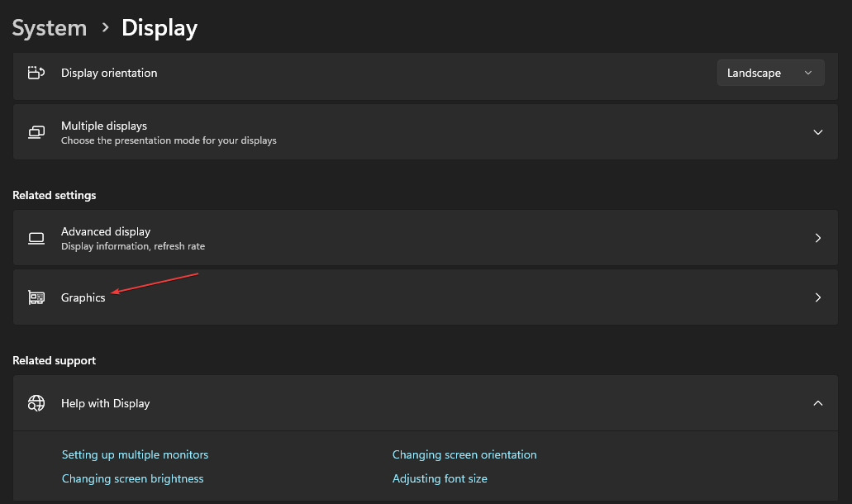The image size is (852, 504).
Task: Click the Adjusting font size link
Action: pos(440,478)
